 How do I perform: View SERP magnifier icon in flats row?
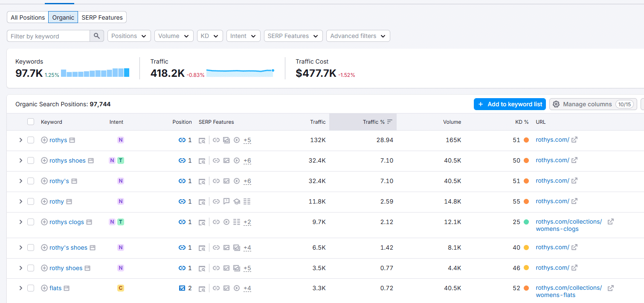(203, 288)
